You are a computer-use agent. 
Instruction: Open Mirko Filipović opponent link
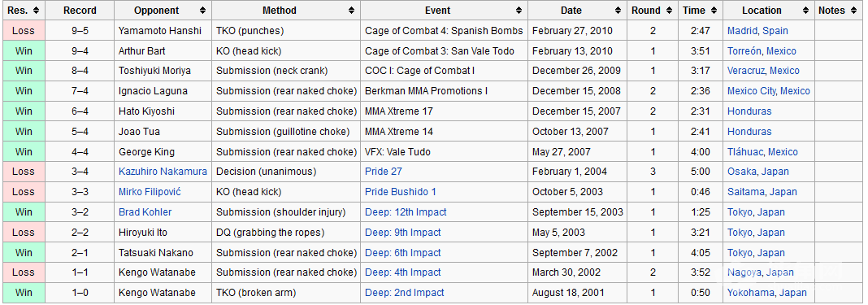pos(150,192)
